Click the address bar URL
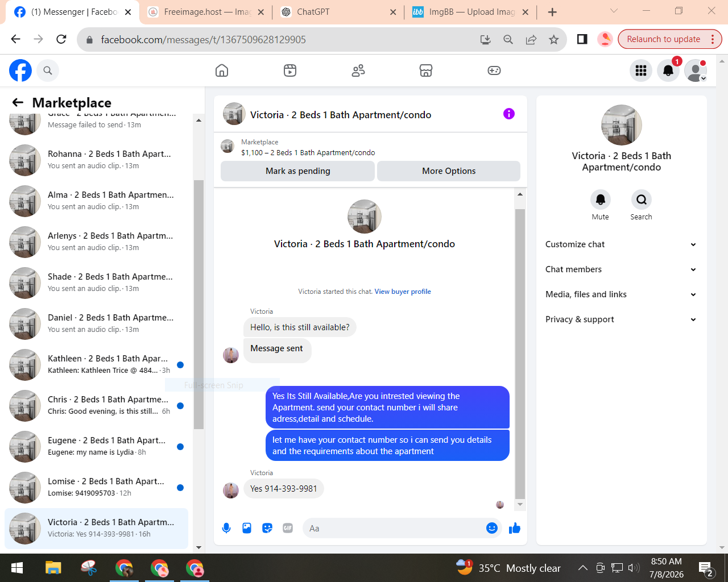 pyautogui.click(x=204, y=40)
